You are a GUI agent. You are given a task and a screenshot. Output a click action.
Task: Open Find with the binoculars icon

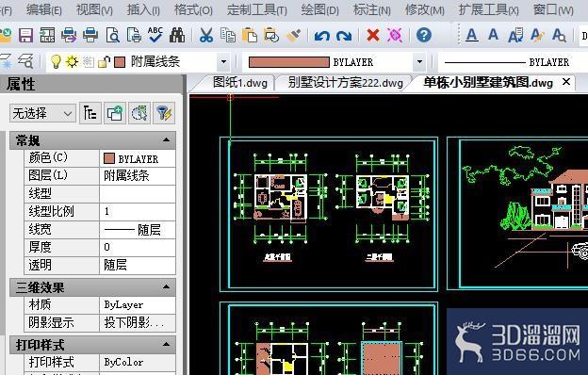pyautogui.click(x=177, y=36)
